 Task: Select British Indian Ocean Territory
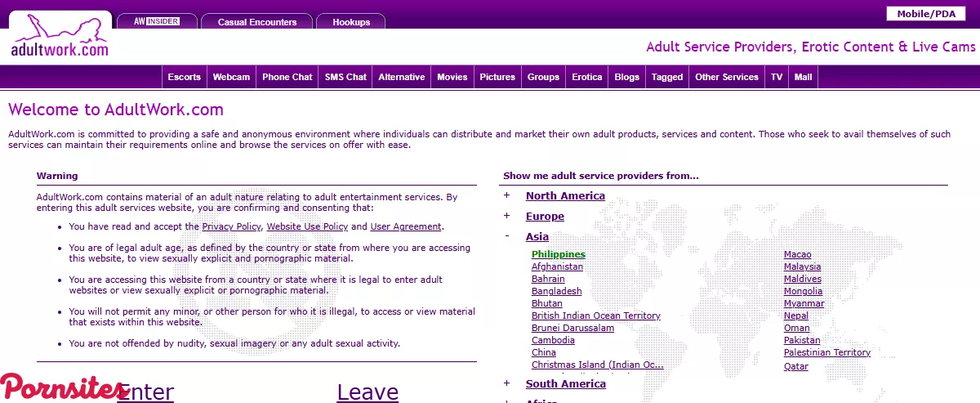[x=595, y=316]
